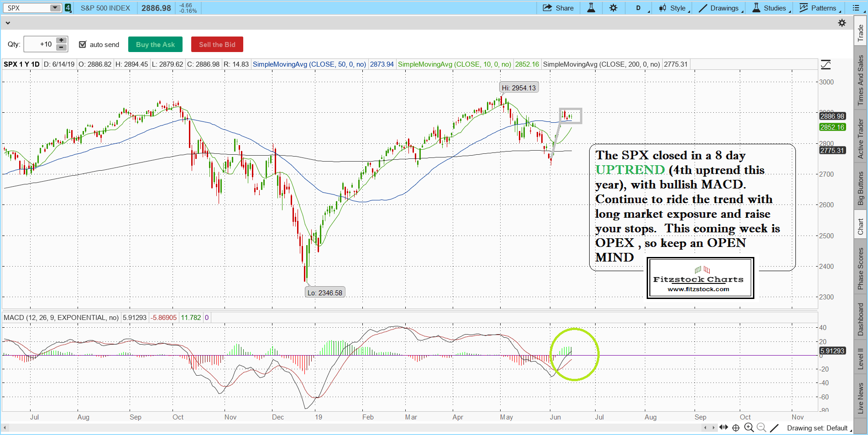Decrease quantity with the minus stepper
Screen dimensions: 868x435
61,47
